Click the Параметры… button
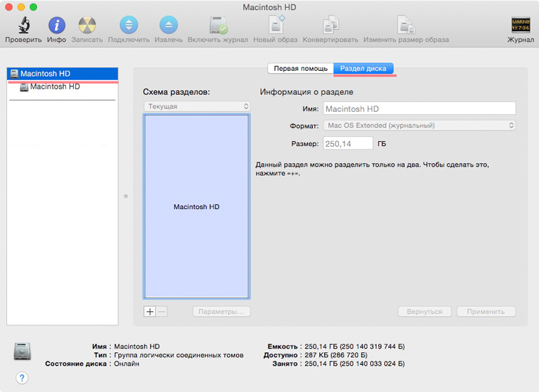This screenshot has height=392, width=539. 221,312
